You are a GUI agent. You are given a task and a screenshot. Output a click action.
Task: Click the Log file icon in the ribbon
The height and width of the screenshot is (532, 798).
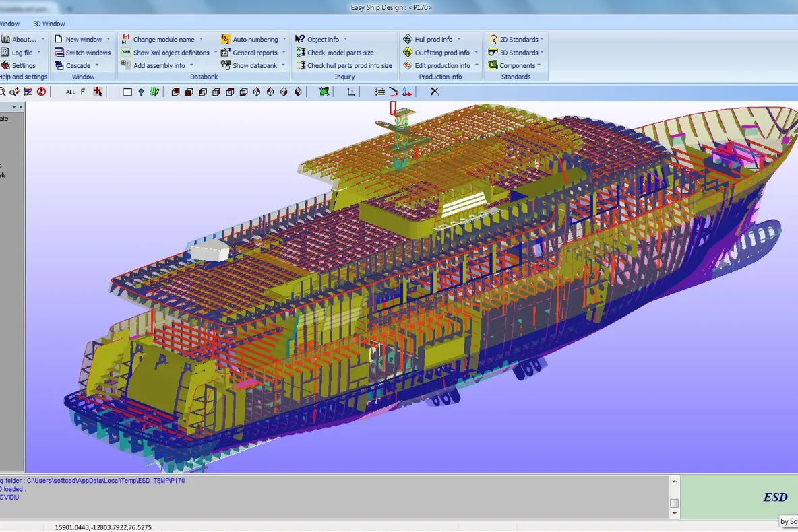[x=5, y=53]
